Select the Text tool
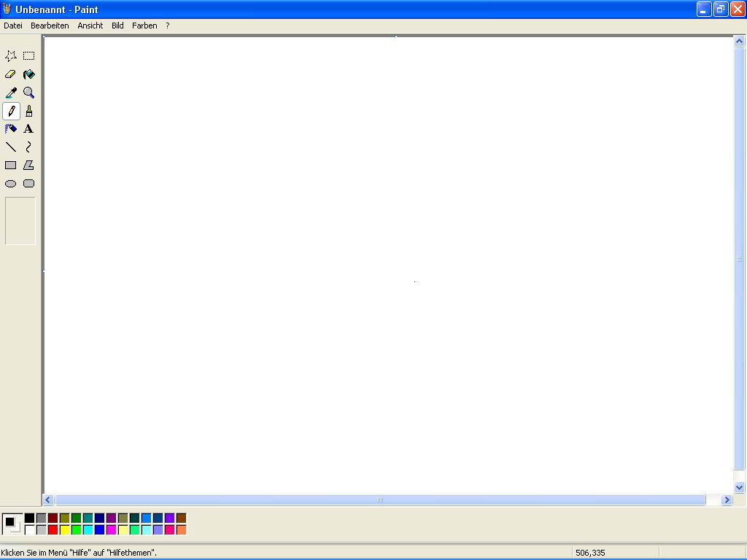The height and width of the screenshot is (560, 747). click(29, 128)
